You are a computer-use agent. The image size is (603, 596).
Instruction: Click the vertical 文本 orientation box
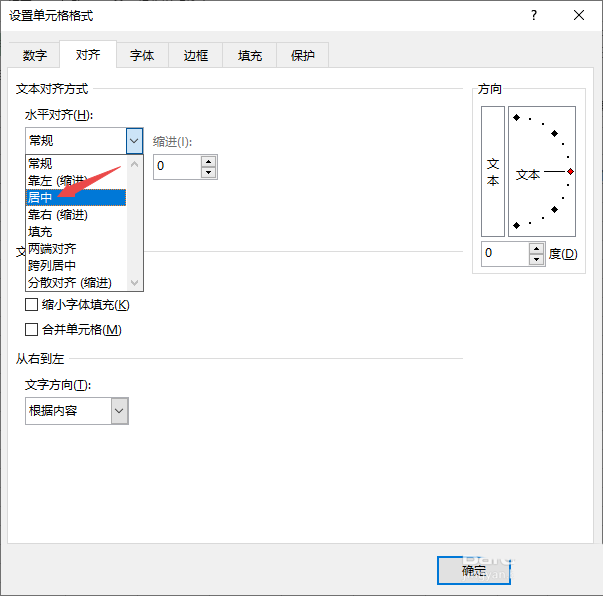pyautogui.click(x=493, y=170)
